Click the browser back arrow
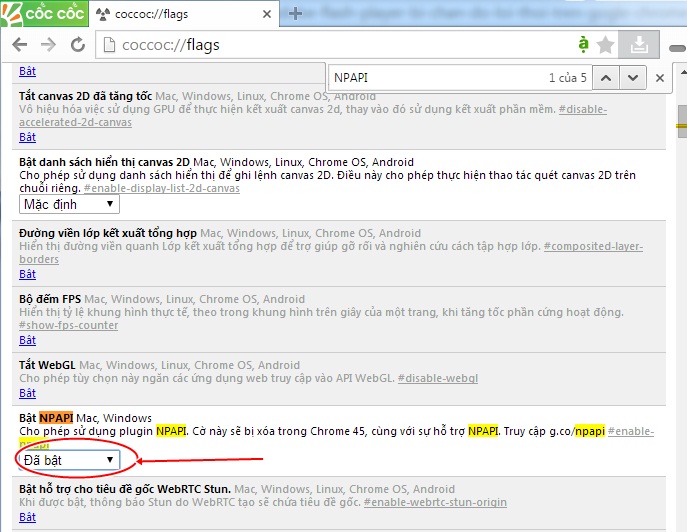 [20, 45]
